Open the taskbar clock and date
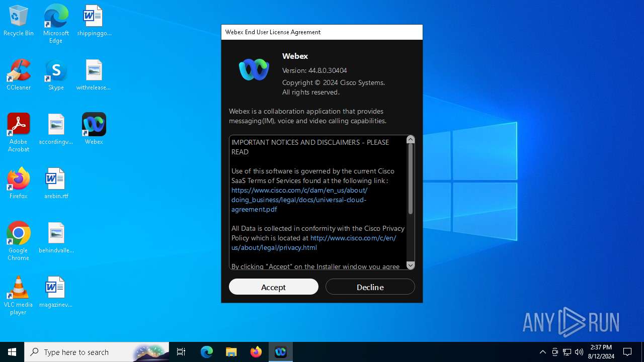The width and height of the screenshot is (644, 362). pyautogui.click(x=601, y=352)
